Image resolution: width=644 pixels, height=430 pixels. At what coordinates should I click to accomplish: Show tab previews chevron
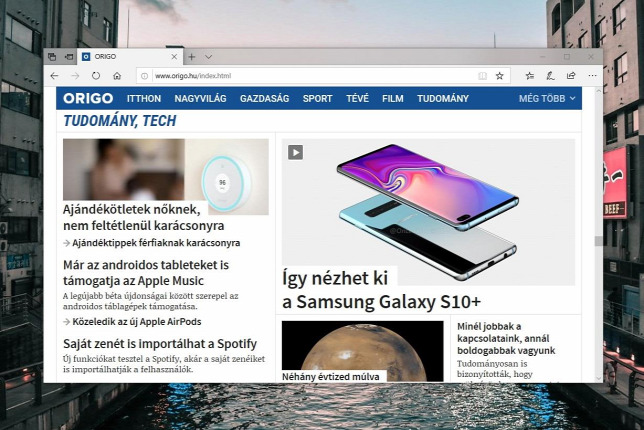coord(208,57)
